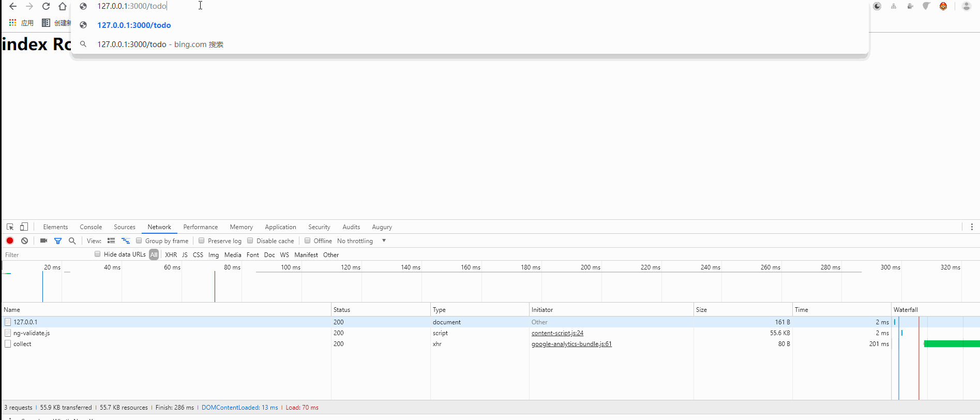Image resolution: width=980 pixels, height=420 pixels.
Task: Filter requests by WS
Action: 284,255
